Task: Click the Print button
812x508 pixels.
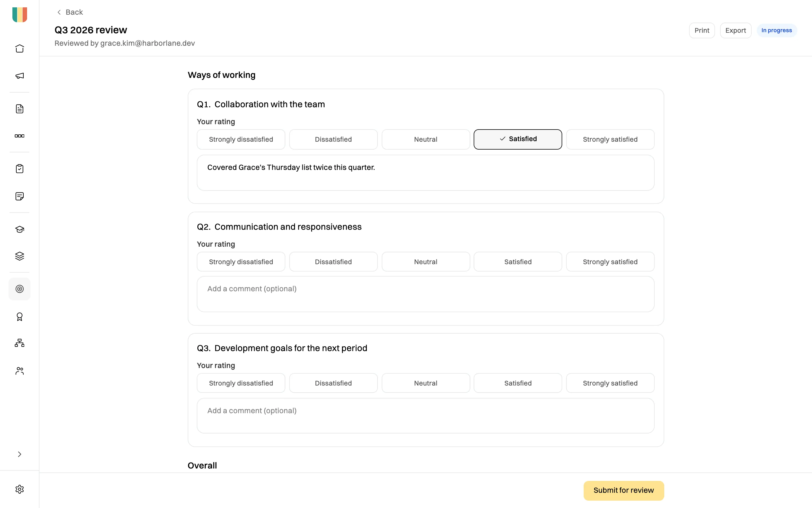Action: pos(701,30)
